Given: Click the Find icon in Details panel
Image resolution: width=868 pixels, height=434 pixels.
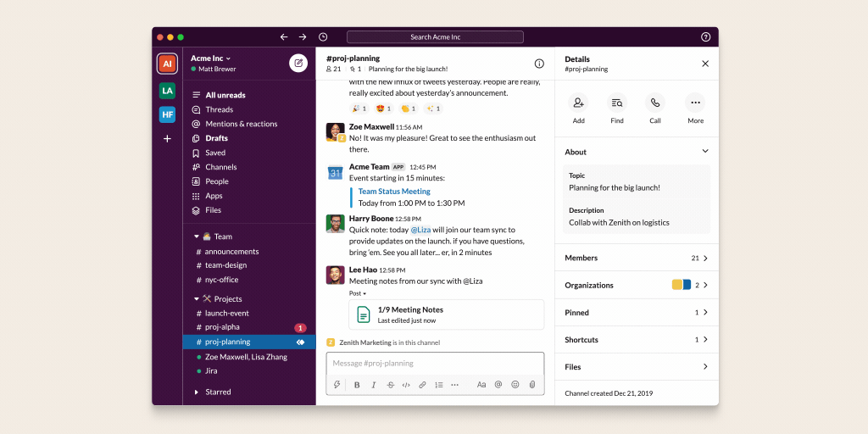Looking at the screenshot, I should coord(617,103).
